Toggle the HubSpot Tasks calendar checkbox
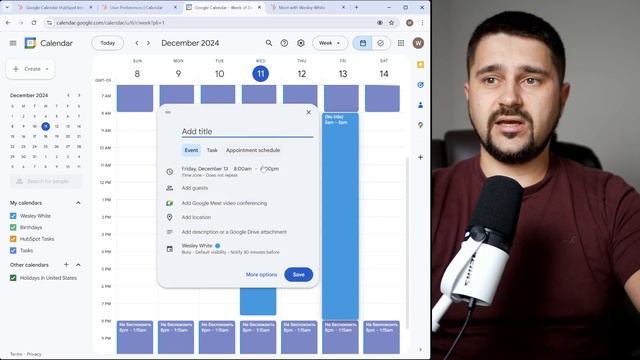The width and height of the screenshot is (640, 360). click(13, 239)
